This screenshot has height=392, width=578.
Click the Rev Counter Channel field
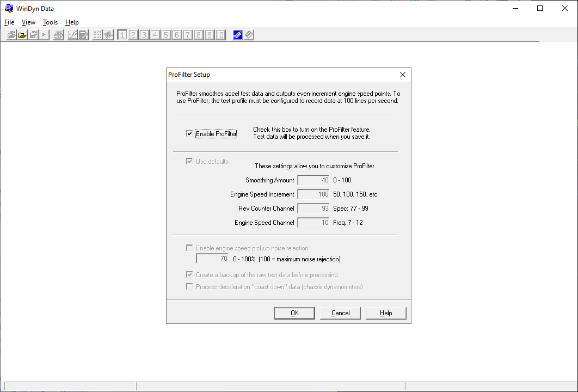313,209
